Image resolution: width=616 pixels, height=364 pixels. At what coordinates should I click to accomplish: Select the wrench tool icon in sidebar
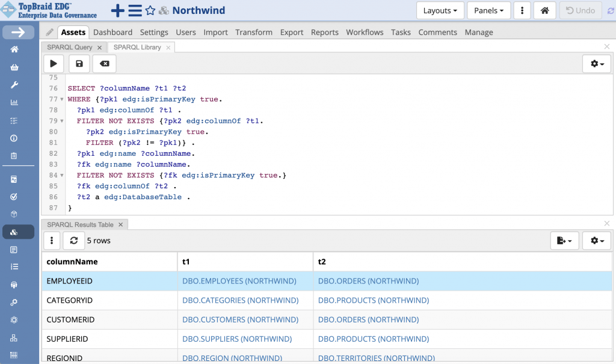pos(14,85)
